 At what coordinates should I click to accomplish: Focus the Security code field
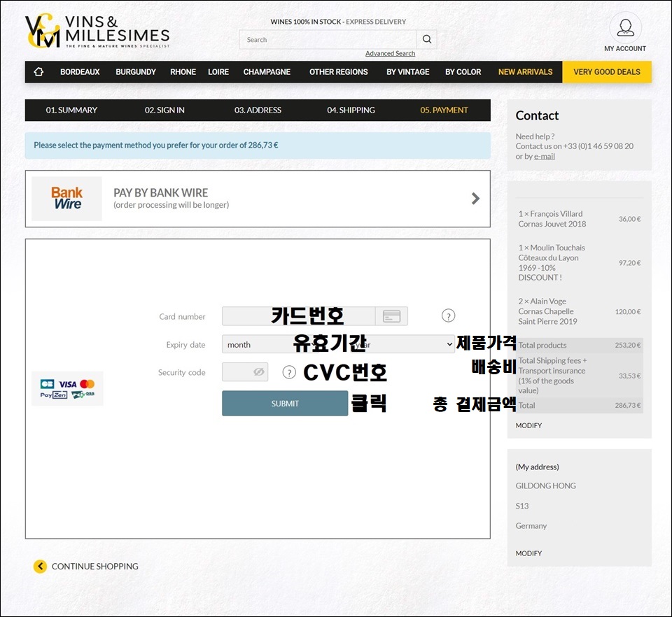click(x=245, y=371)
